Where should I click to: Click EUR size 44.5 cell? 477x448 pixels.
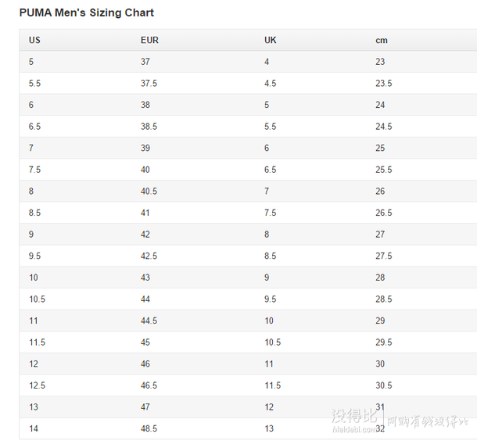149,321
